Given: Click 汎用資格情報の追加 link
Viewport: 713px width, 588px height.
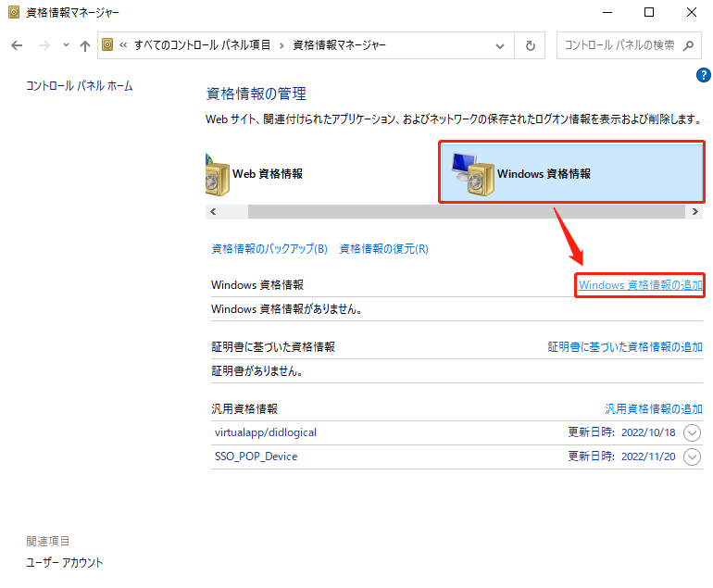Looking at the screenshot, I should [x=654, y=409].
